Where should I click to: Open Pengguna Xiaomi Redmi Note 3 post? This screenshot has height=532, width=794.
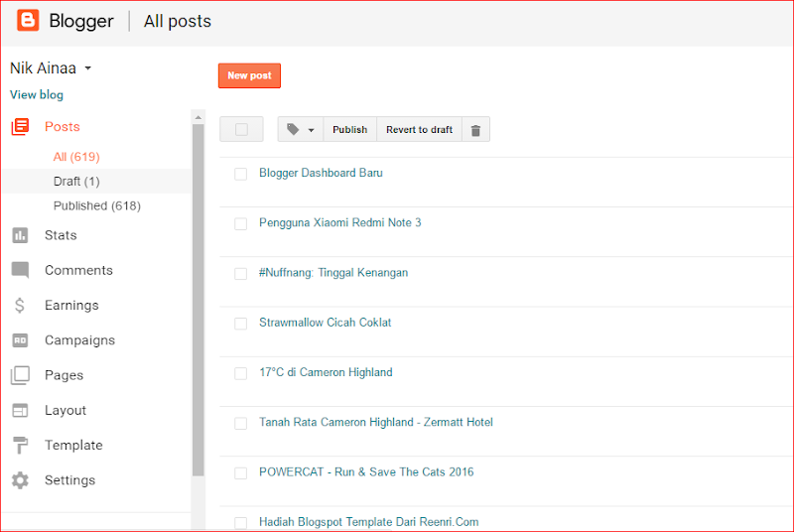pyautogui.click(x=339, y=222)
